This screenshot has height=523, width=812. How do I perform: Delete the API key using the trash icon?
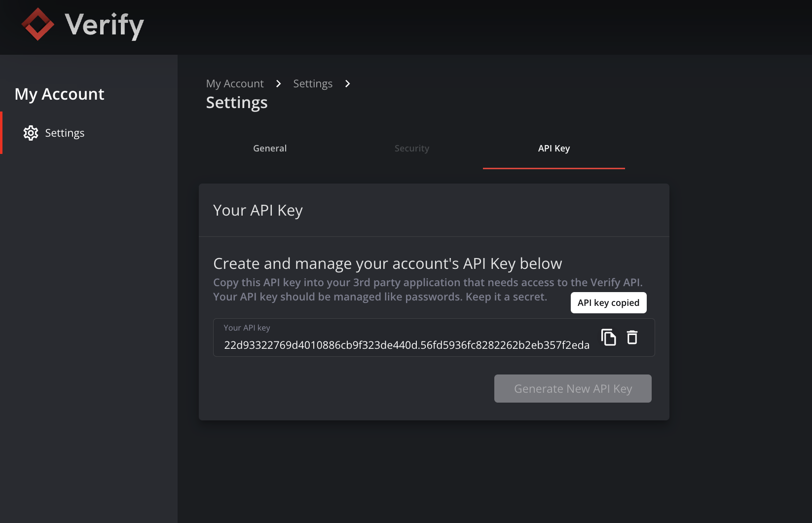pos(632,337)
